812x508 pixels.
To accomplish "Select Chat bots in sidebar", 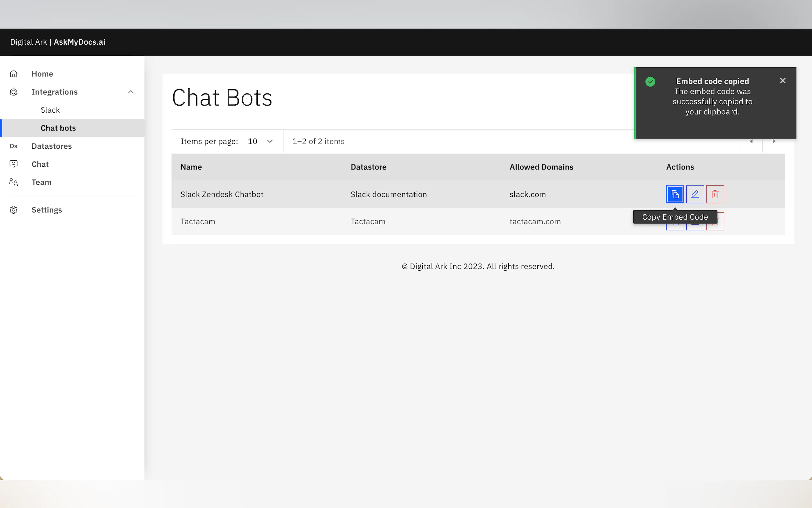I will click(x=58, y=128).
